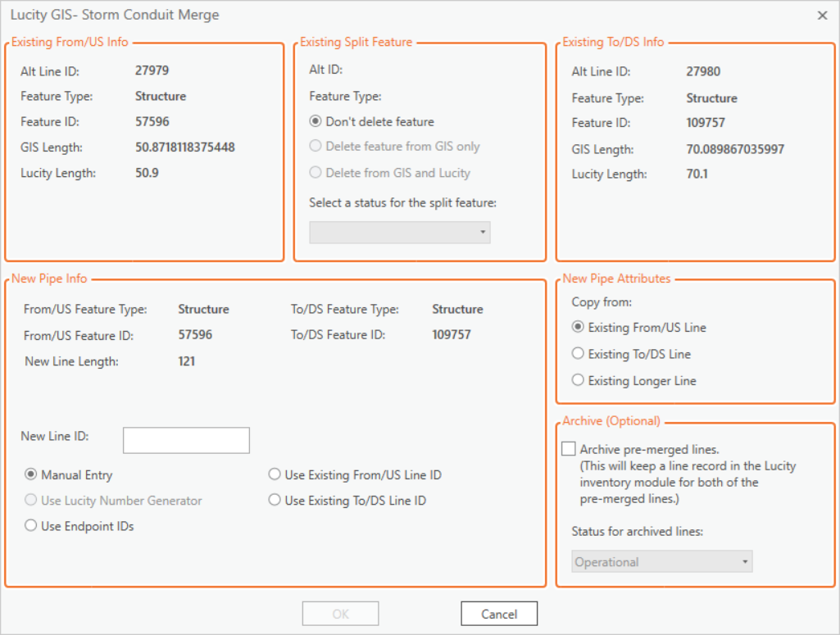Select Use Existing To/DS Line ID
Image resolution: width=840 pixels, height=635 pixels.
click(347, 500)
